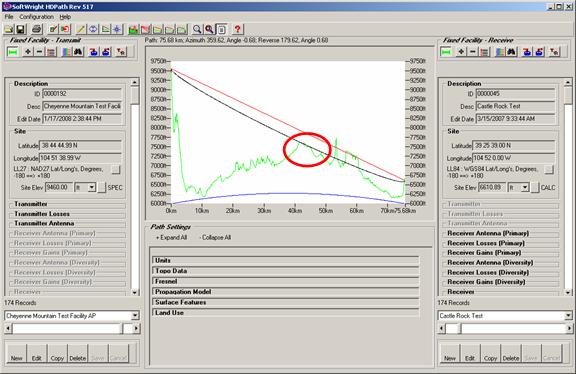Click the Save disk icon in toolbar
The image size is (576, 374).
pyautogui.click(x=21, y=29)
